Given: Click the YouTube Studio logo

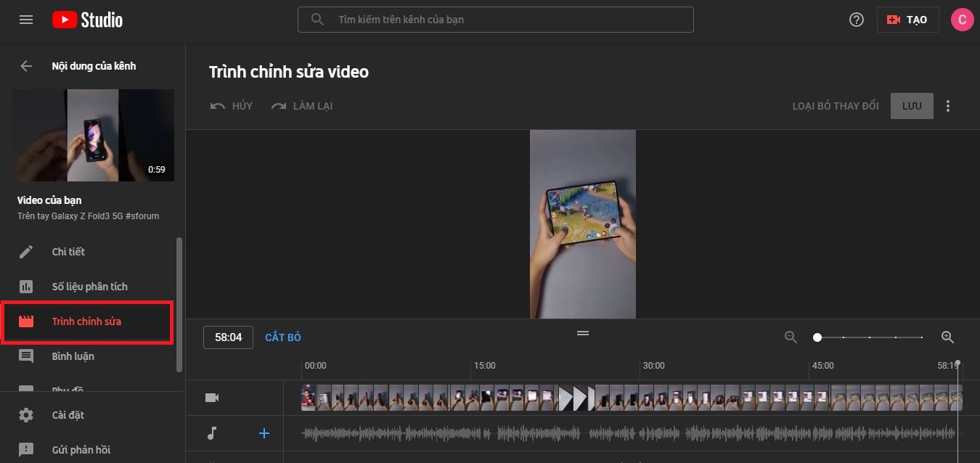Looking at the screenshot, I should [x=87, y=20].
